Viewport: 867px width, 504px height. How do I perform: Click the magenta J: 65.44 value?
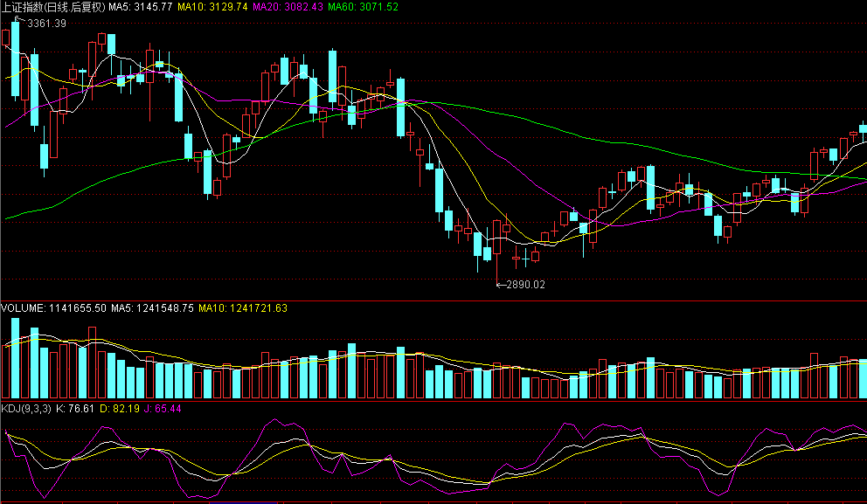click(x=163, y=409)
